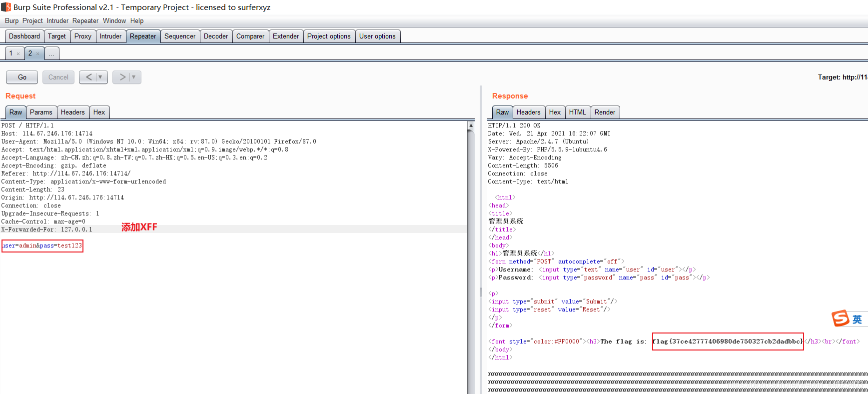The image size is (868, 394).
Task: Click the previous request back arrow
Action: 88,77
